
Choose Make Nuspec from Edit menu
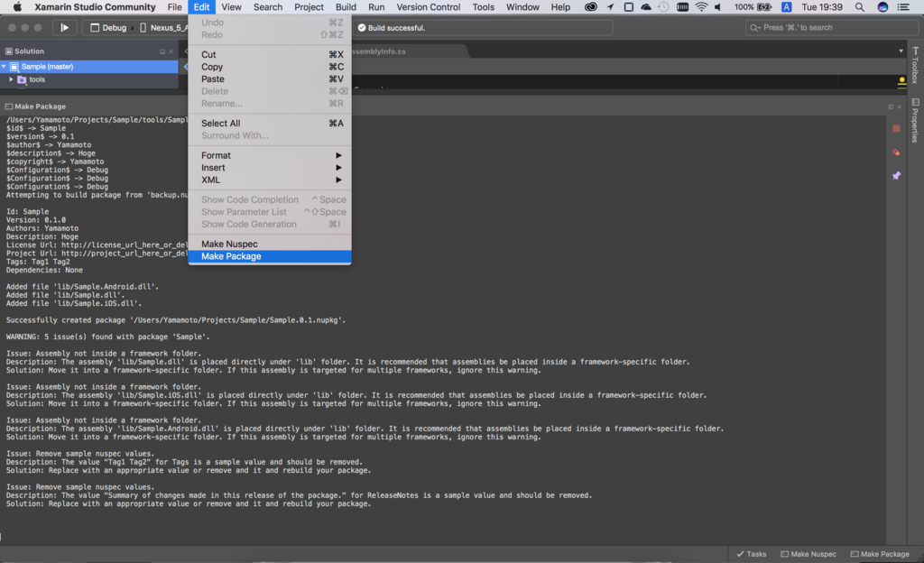click(x=270, y=244)
